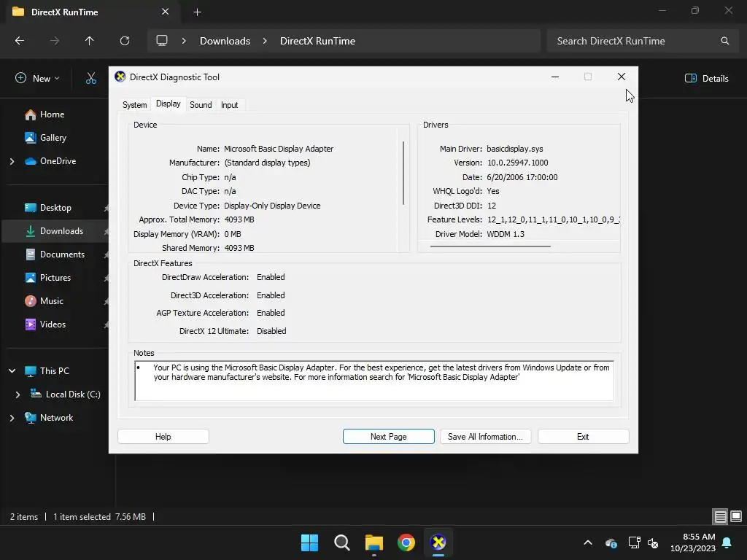
Task: Switch to the System tab
Action: (x=134, y=105)
